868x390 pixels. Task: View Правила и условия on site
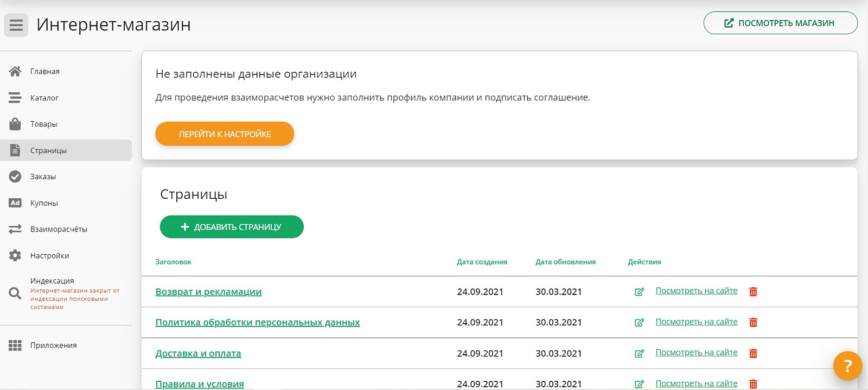pyautogui.click(x=697, y=383)
